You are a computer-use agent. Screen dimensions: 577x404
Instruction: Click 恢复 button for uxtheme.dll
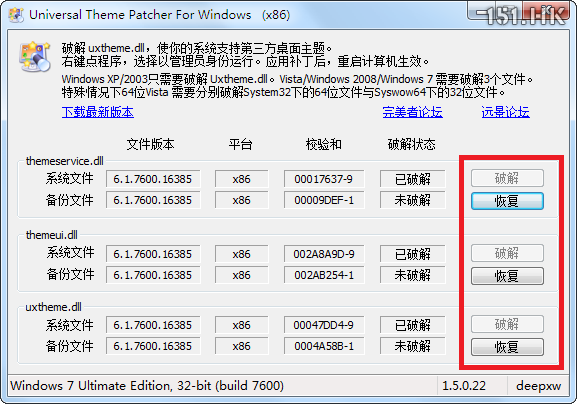[507, 347]
